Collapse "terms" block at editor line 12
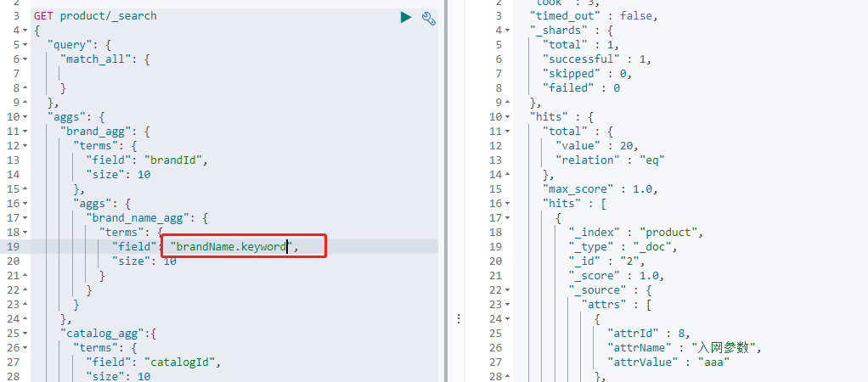The image size is (868, 382). 25,146
